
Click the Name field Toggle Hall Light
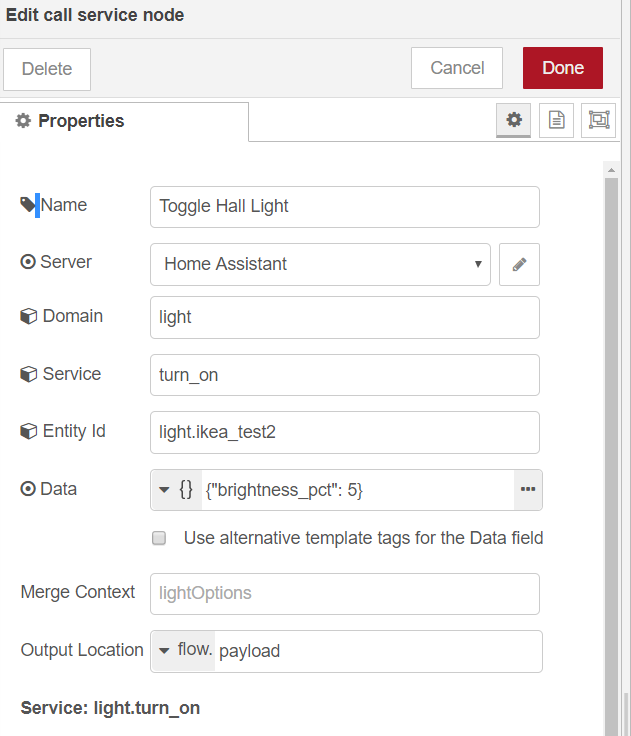[x=345, y=207]
